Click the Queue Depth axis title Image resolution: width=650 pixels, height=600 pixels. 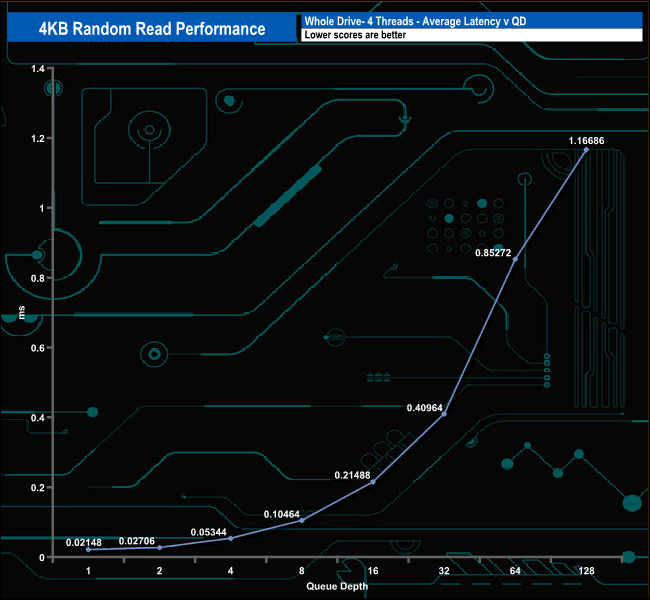337,586
